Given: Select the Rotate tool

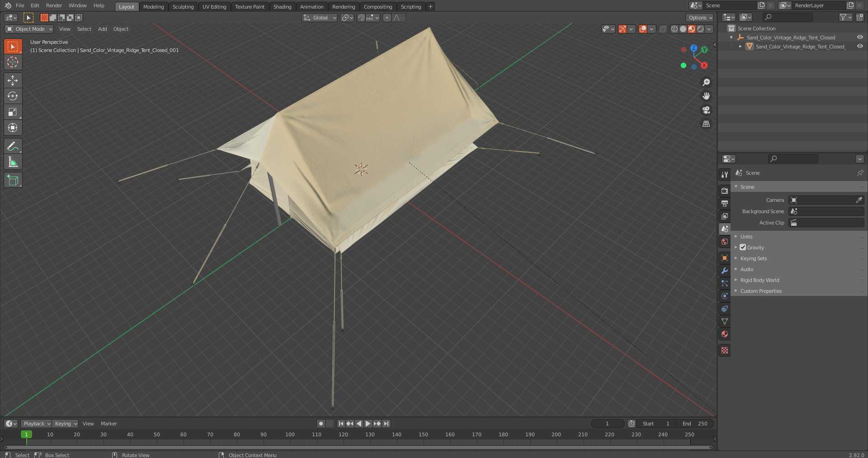Looking at the screenshot, I should click(x=13, y=96).
